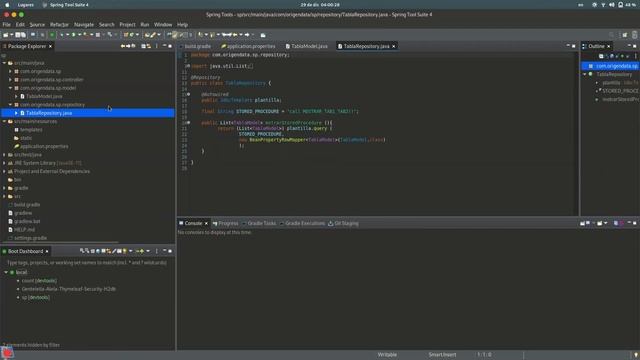Fold the import block in editor
Image resolution: width=640 pixels, height=360 pixels.
point(188,66)
